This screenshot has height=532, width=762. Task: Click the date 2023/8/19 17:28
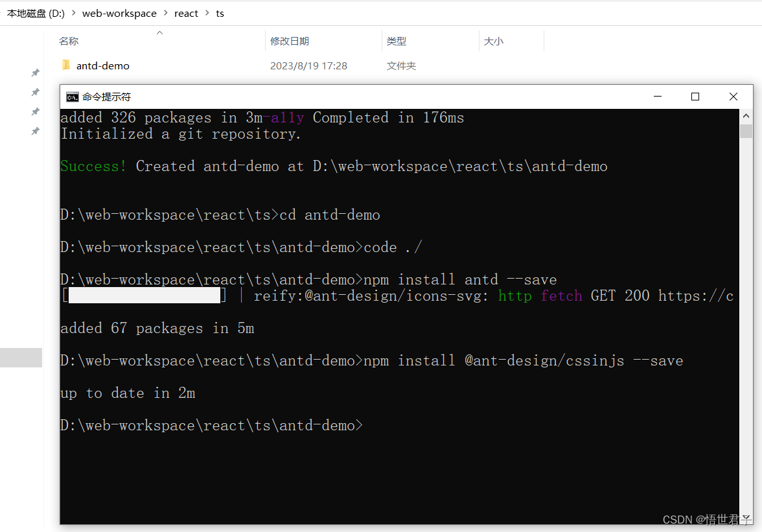pyautogui.click(x=308, y=65)
